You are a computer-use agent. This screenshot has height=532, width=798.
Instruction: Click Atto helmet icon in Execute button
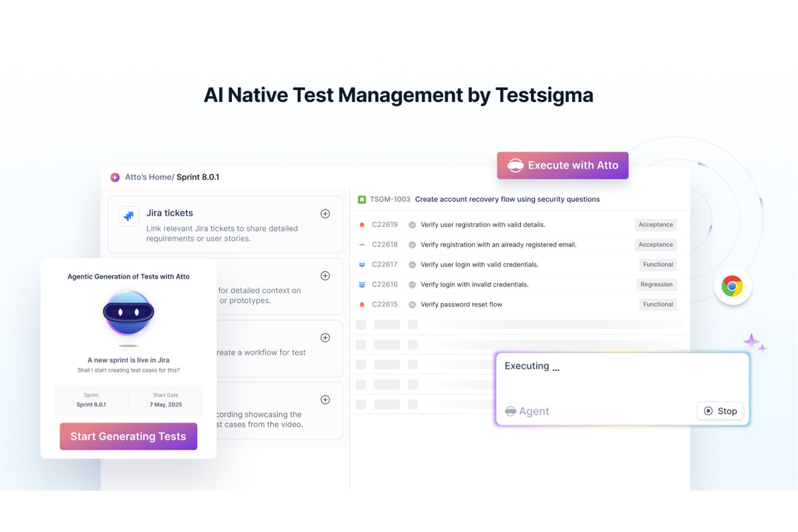[x=515, y=165]
